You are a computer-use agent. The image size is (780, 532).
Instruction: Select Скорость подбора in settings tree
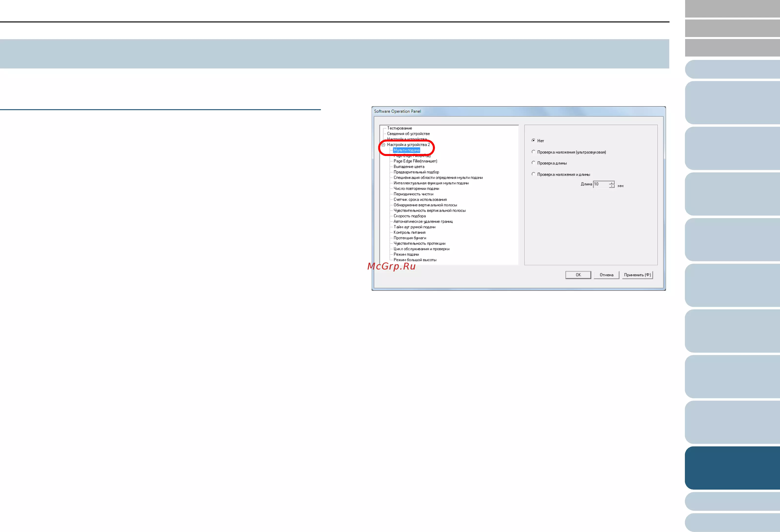(x=410, y=216)
